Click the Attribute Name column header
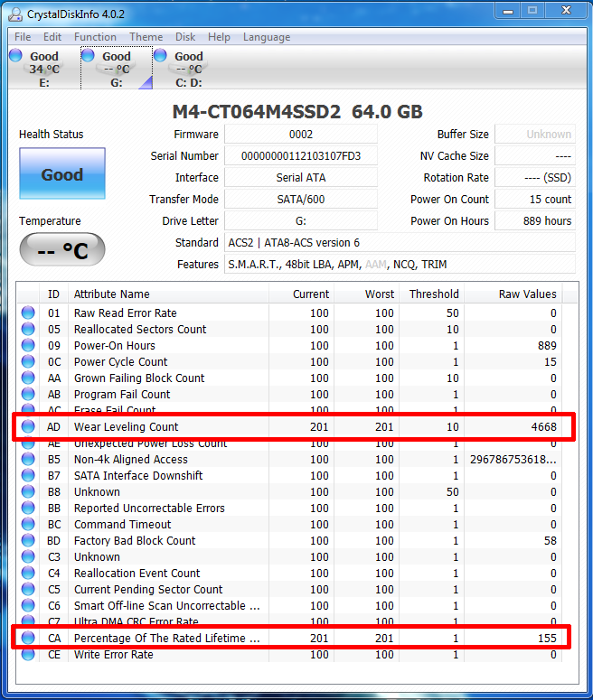The image size is (593, 700). (168, 294)
